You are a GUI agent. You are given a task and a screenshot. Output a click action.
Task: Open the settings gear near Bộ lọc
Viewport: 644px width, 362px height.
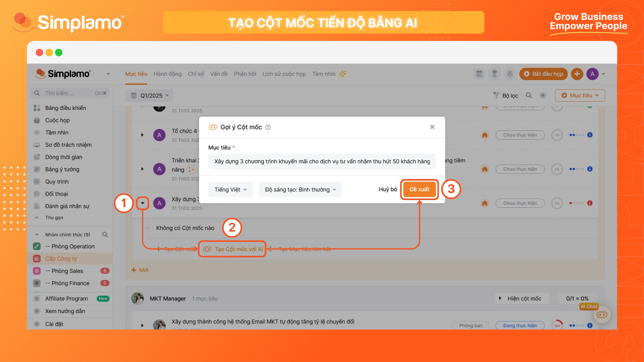pyautogui.click(x=543, y=96)
